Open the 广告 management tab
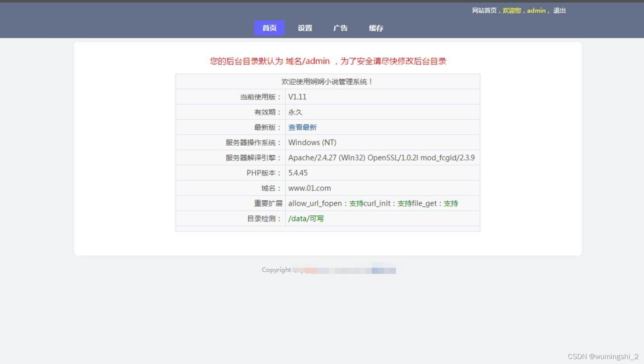This screenshot has height=364, width=644. click(x=340, y=28)
